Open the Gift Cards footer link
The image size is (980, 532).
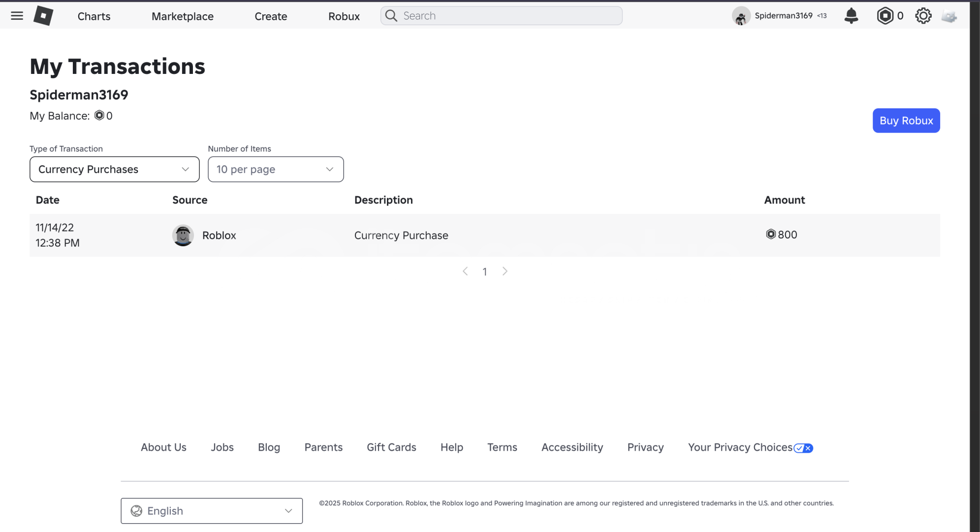(x=391, y=447)
